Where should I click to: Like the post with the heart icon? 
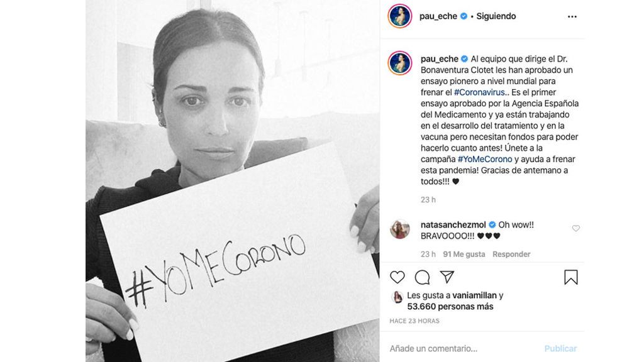(397, 277)
